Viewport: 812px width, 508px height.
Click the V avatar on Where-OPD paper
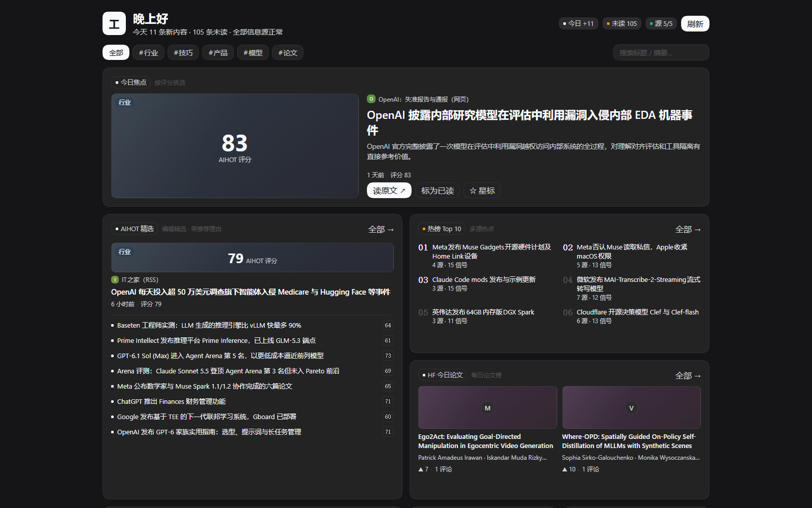[631, 408]
